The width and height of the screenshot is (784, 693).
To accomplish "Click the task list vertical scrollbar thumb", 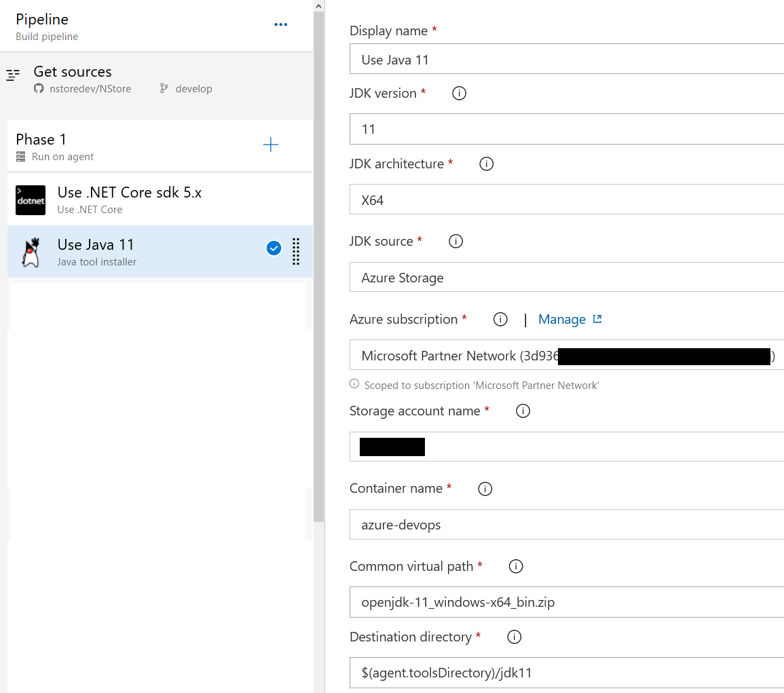I will pos(318,267).
